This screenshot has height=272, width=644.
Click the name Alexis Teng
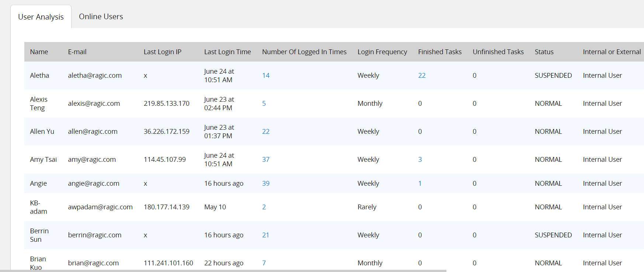(39, 104)
